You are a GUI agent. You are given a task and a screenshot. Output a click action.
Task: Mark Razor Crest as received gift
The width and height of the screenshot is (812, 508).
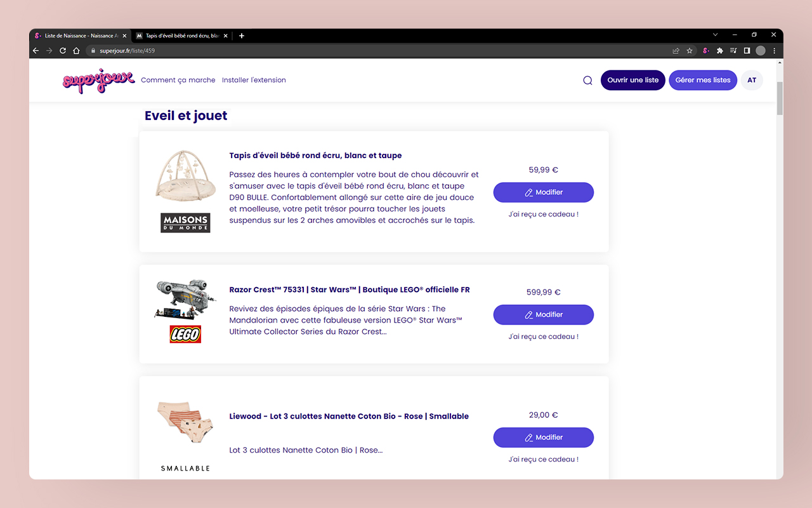point(544,337)
